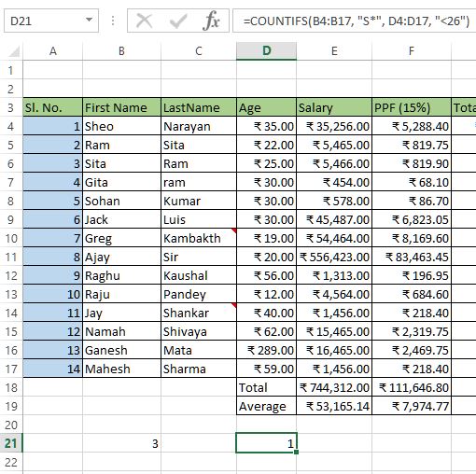Click the formula bar resize dots handle
Screen dimensions: 476x474
[x=113, y=21]
